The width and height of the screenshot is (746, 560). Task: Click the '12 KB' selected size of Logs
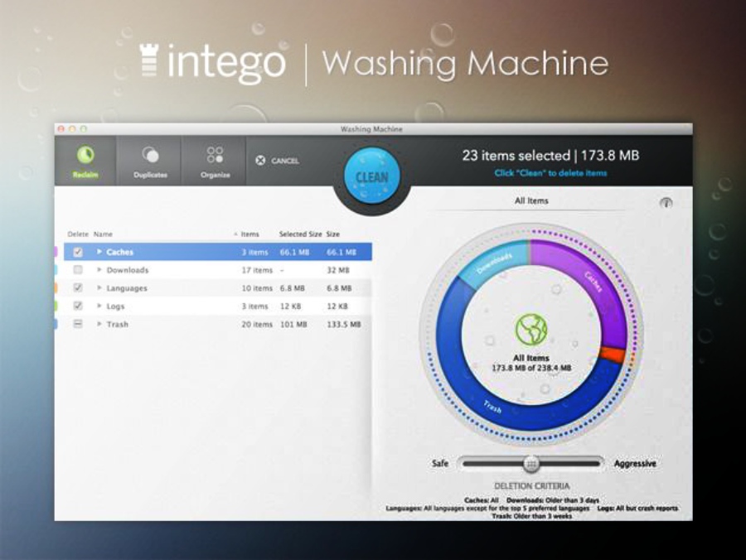(290, 307)
